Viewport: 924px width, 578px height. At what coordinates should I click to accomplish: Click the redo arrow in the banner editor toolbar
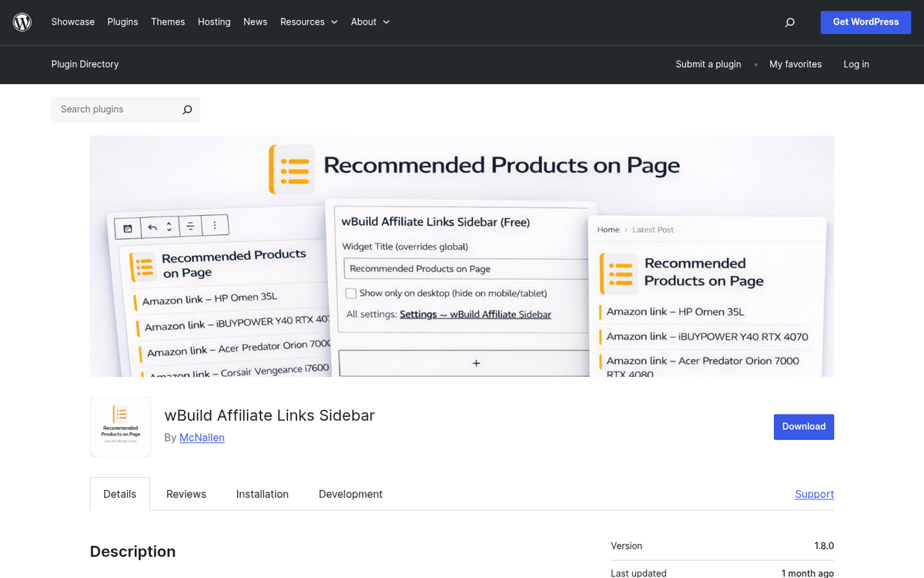169,226
